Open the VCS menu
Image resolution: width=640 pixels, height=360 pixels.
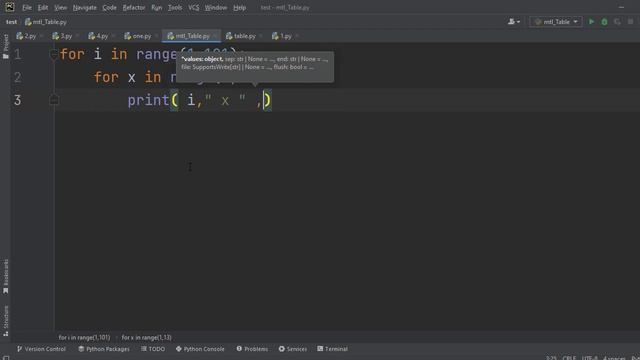tap(193, 8)
